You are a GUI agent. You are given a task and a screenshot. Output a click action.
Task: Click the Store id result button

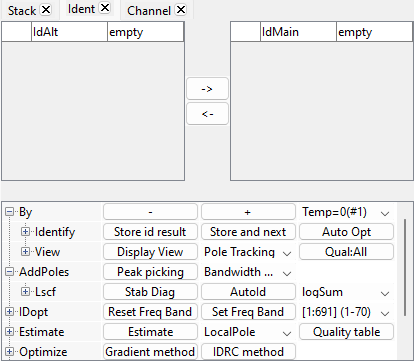pyautogui.click(x=150, y=232)
